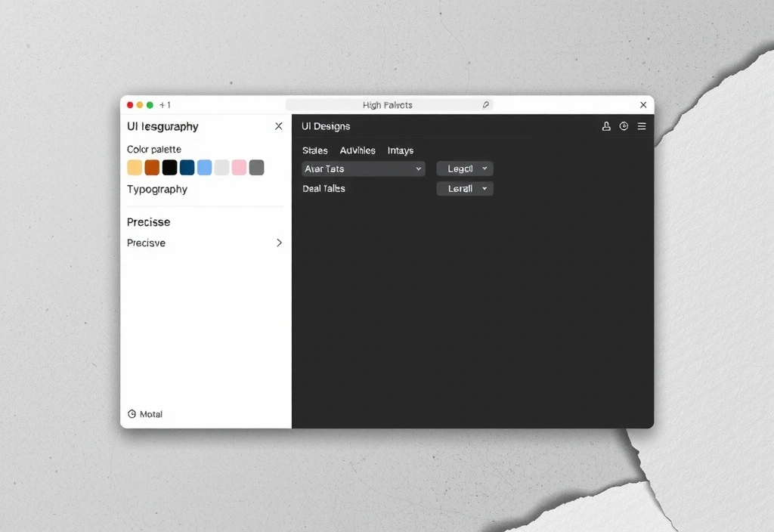Switch to the Advihles tab
774x532 pixels.
coord(358,150)
